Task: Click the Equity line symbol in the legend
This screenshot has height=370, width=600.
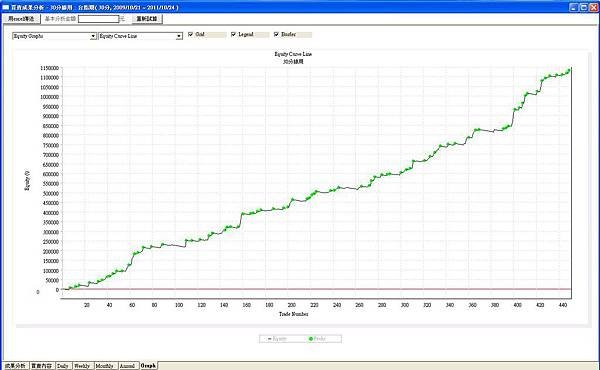Action: pos(270,339)
